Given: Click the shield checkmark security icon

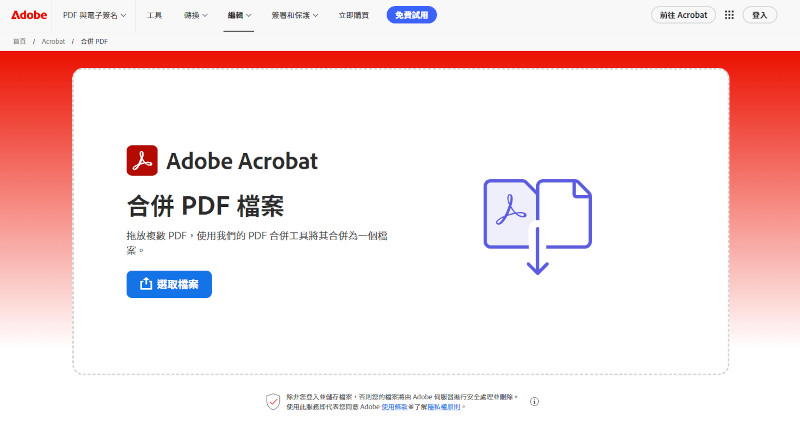Looking at the screenshot, I should (x=273, y=402).
